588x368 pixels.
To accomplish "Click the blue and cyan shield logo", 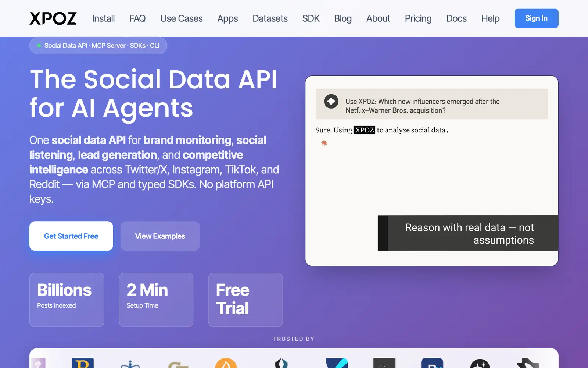I will point(337,363).
